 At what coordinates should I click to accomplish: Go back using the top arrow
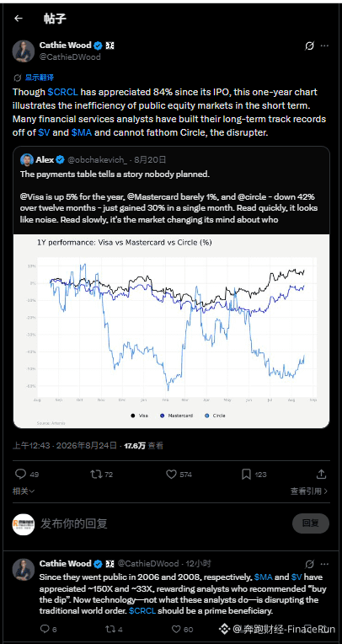click(18, 18)
